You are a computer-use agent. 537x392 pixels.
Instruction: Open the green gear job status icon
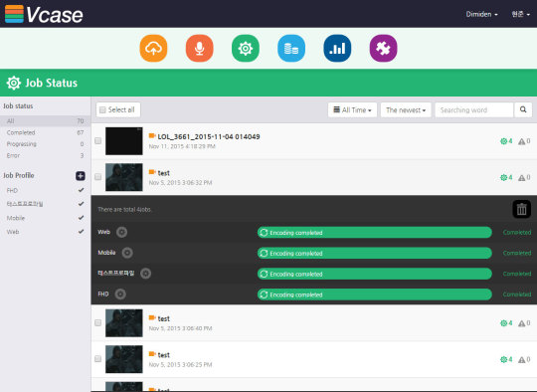246,49
